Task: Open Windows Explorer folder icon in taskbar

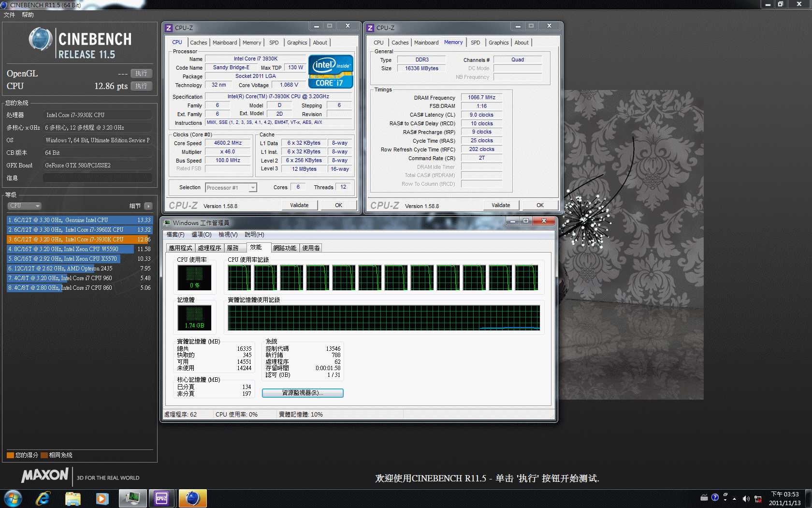Action: click(x=72, y=498)
